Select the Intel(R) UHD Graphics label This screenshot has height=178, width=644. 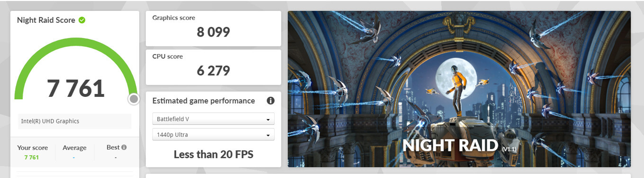50,121
